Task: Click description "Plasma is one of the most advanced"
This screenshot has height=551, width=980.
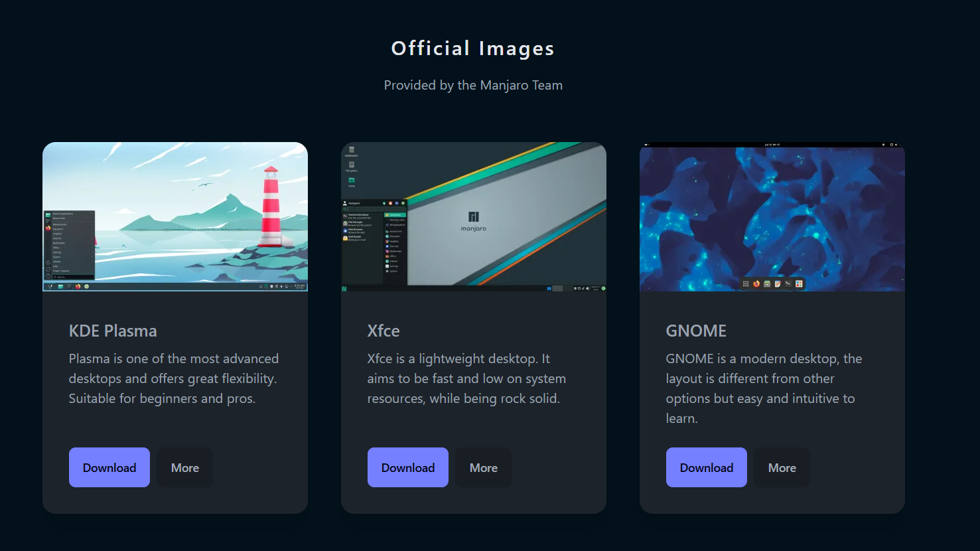Action: click(x=174, y=378)
